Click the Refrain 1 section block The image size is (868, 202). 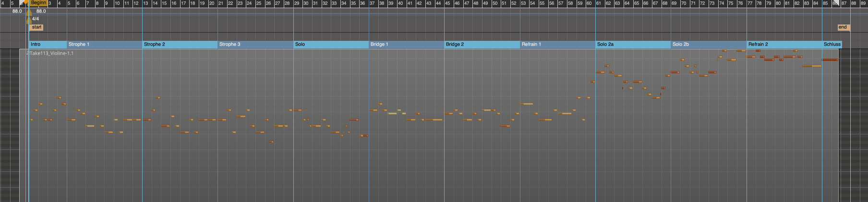coord(558,44)
